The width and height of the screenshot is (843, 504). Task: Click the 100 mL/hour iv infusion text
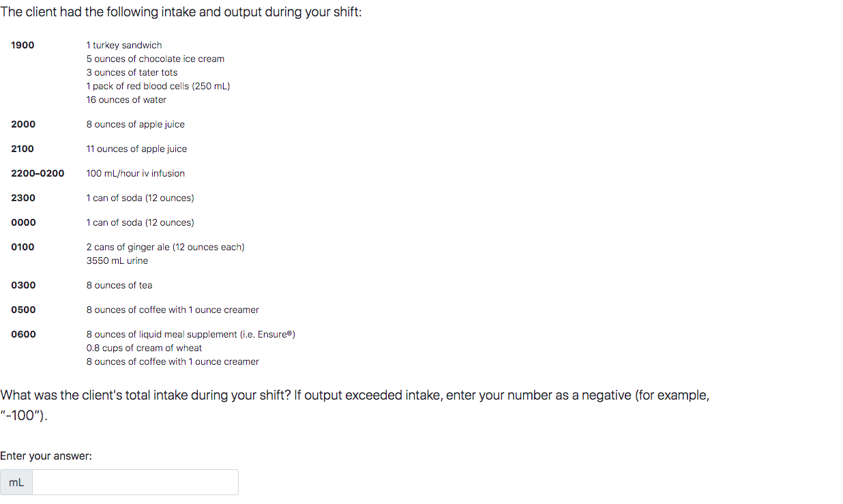pos(135,173)
